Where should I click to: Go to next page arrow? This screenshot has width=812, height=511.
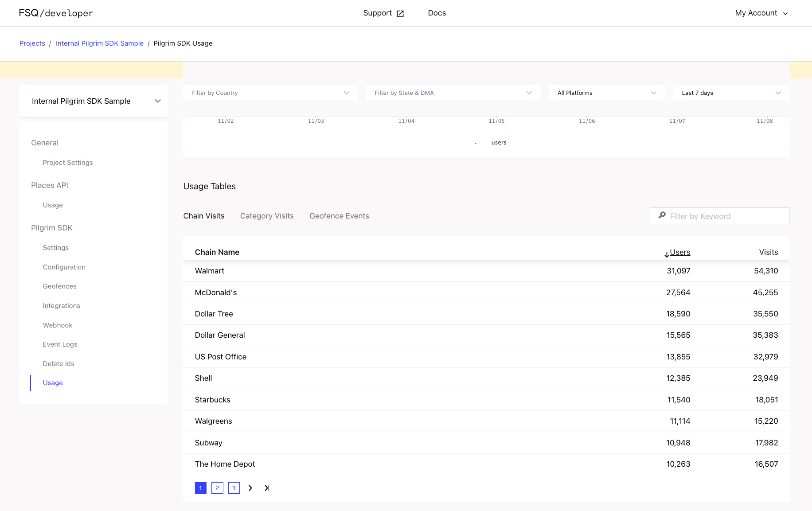pyautogui.click(x=250, y=488)
